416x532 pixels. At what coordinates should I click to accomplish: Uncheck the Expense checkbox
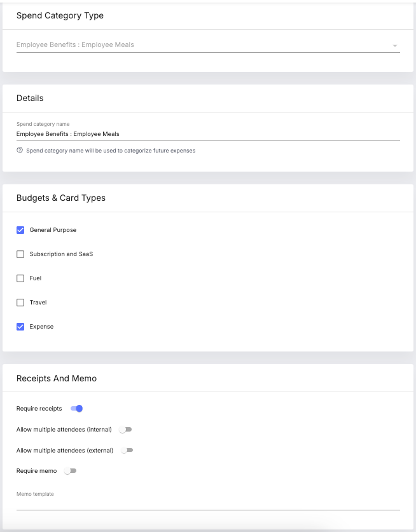(x=20, y=327)
